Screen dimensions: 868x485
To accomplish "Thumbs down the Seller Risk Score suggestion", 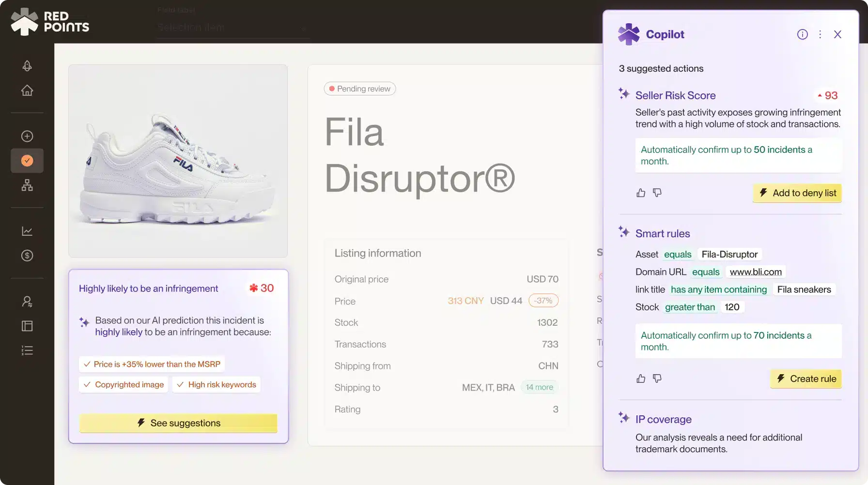I will click(657, 193).
